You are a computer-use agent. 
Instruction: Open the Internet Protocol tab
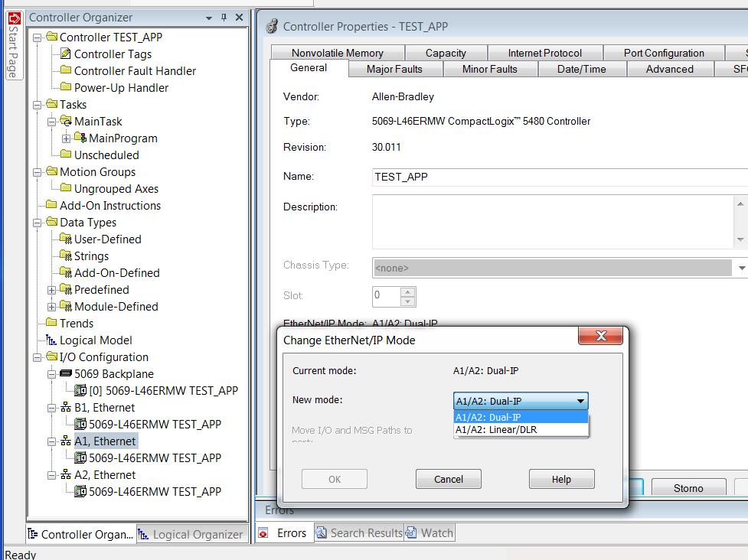point(545,53)
